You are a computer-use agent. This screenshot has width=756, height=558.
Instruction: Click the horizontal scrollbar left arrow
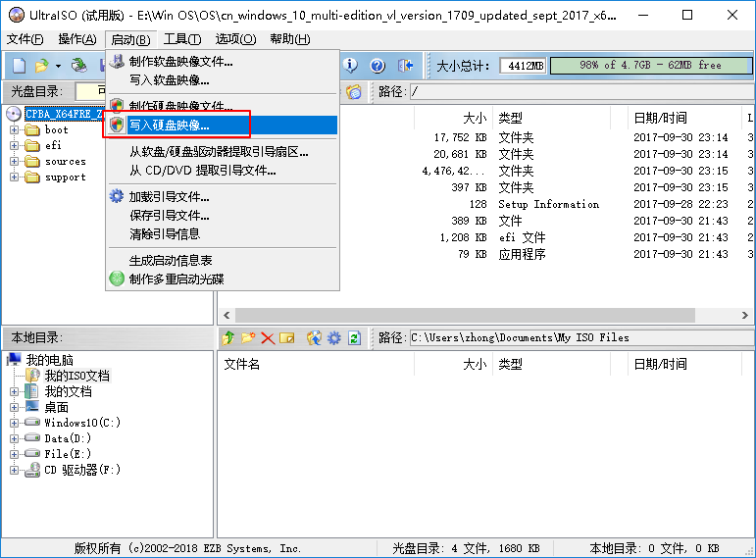click(x=227, y=315)
